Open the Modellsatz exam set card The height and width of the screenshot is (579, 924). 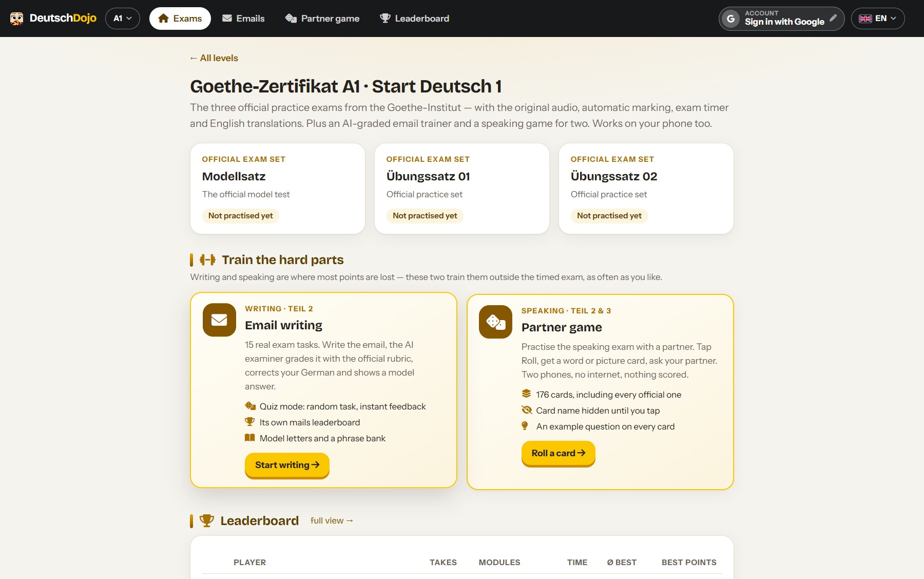pyautogui.click(x=278, y=189)
